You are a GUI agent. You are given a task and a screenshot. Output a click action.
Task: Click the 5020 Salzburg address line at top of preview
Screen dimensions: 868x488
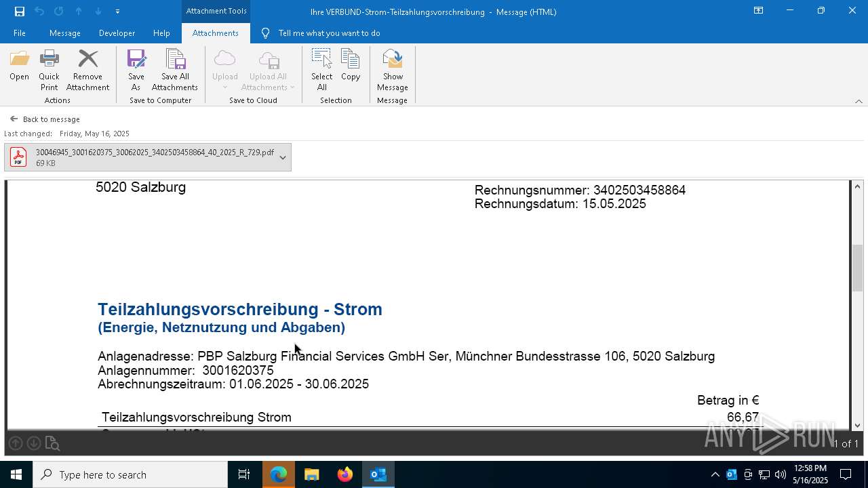[140, 188]
